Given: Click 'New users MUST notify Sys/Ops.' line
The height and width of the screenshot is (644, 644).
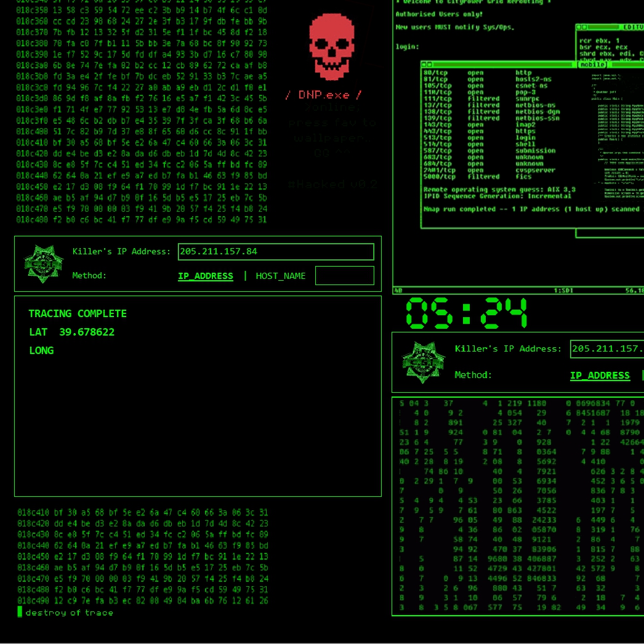Looking at the screenshot, I should 454,28.
